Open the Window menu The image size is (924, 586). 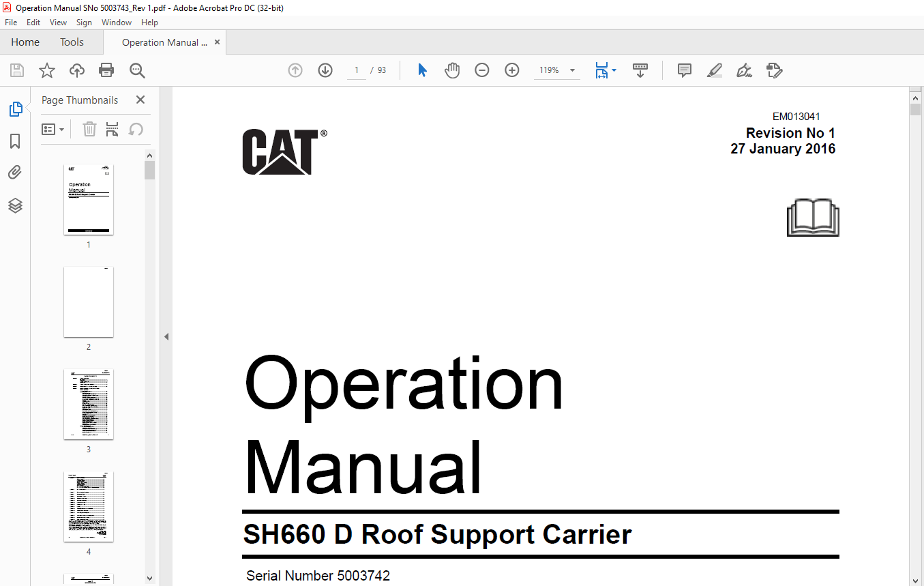click(117, 23)
